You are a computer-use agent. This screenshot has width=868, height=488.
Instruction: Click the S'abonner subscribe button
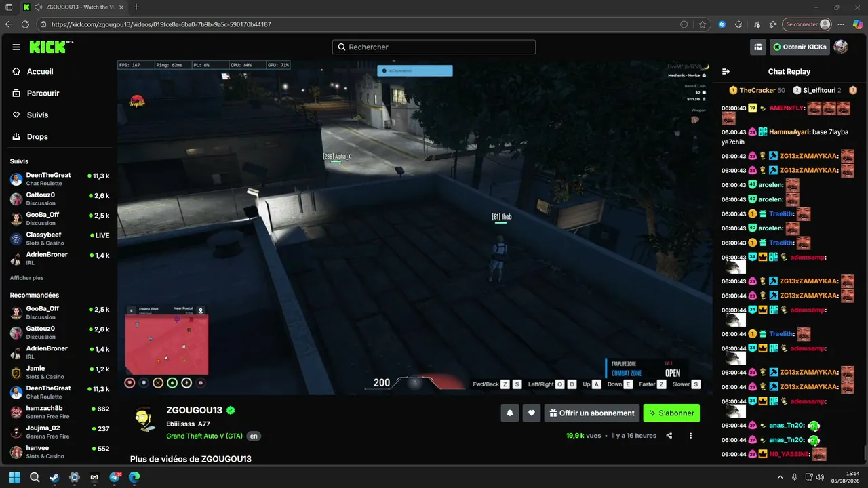coord(671,413)
